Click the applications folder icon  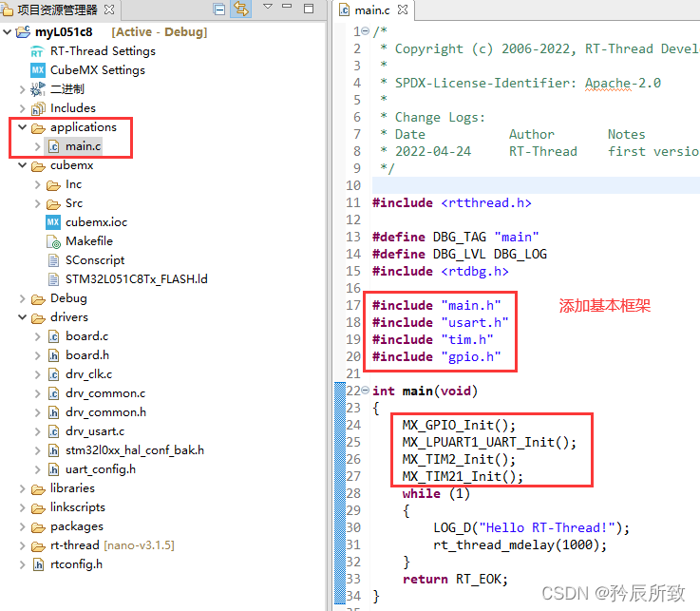[x=38, y=128]
